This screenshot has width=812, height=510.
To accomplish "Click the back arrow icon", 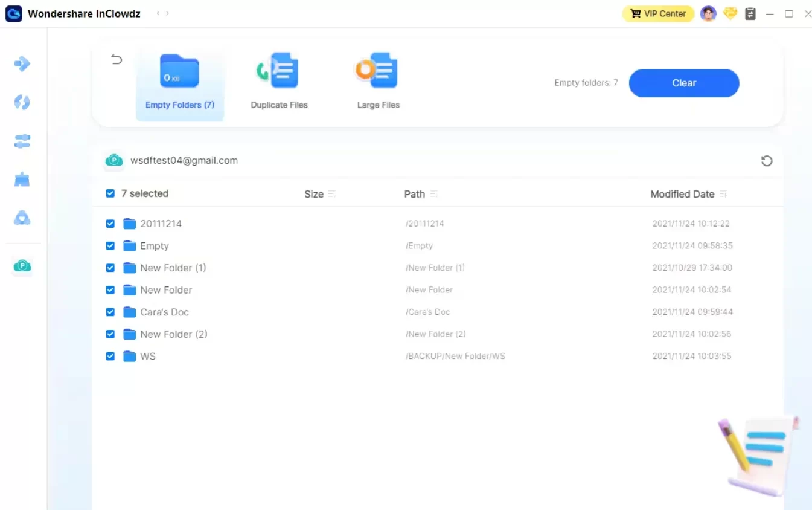I will [x=117, y=59].
